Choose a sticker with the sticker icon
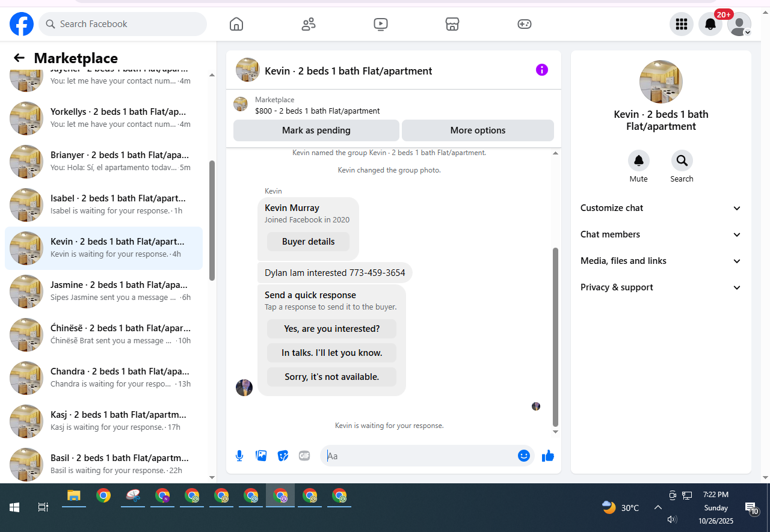The image size is (770, 532). coord(283,456)
